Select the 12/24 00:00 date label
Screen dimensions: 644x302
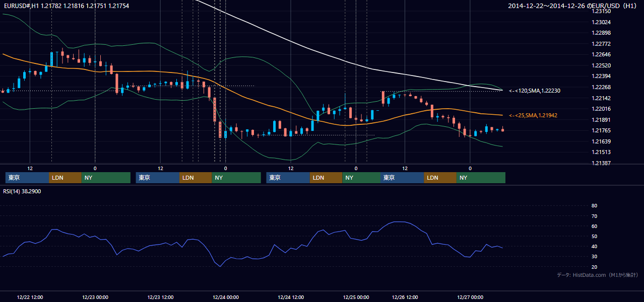pos(225,297)
